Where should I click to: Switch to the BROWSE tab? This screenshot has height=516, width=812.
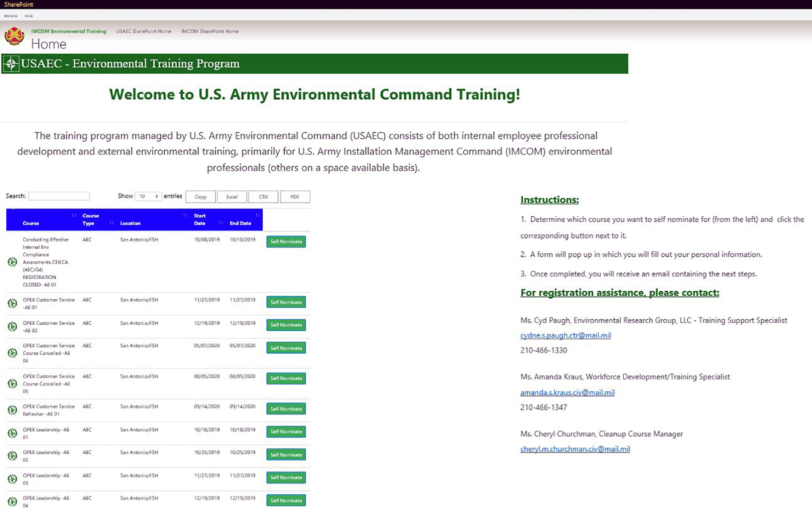(10, 15)
